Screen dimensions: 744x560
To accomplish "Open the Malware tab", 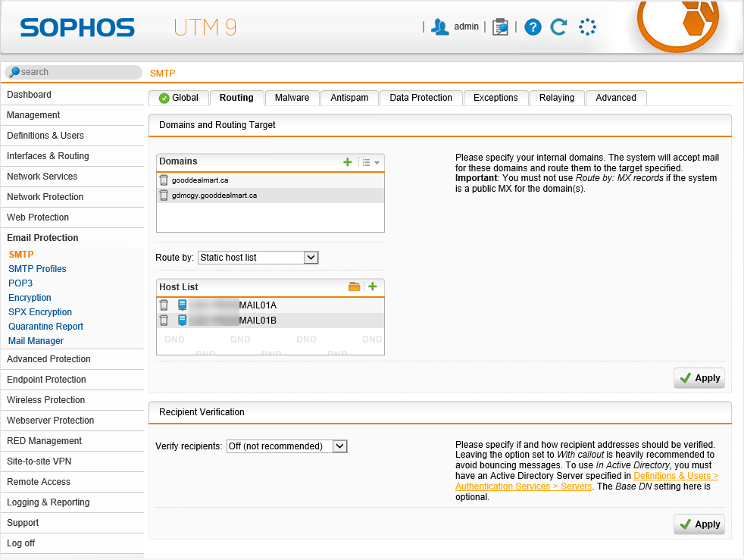I will coord(292,98).
